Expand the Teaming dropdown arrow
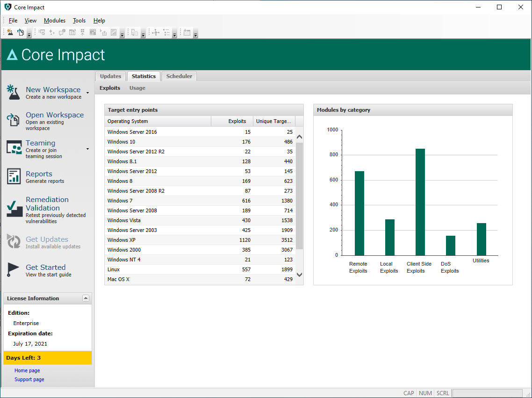Screen dimensions: 532x398 [88, 149]
